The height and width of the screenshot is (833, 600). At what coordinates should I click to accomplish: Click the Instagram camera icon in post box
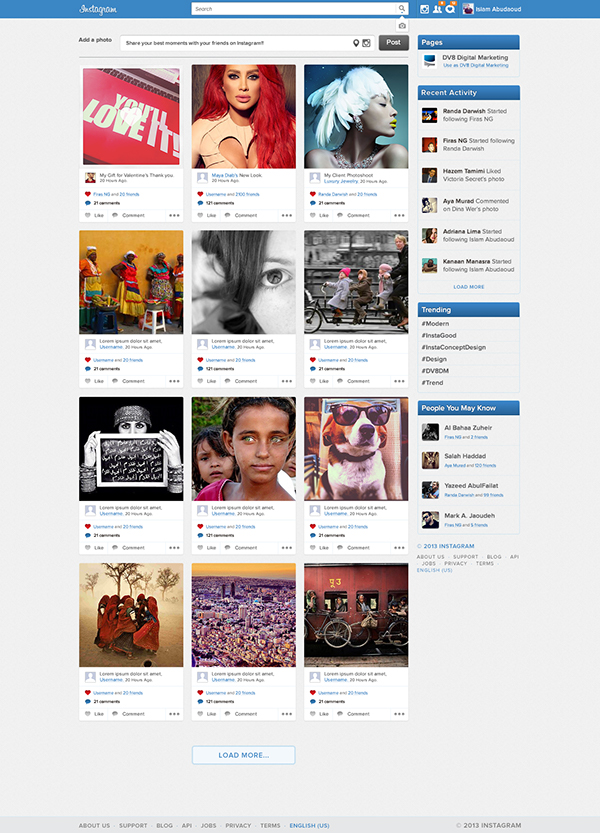pyautogui.click(x=366, y=43)
